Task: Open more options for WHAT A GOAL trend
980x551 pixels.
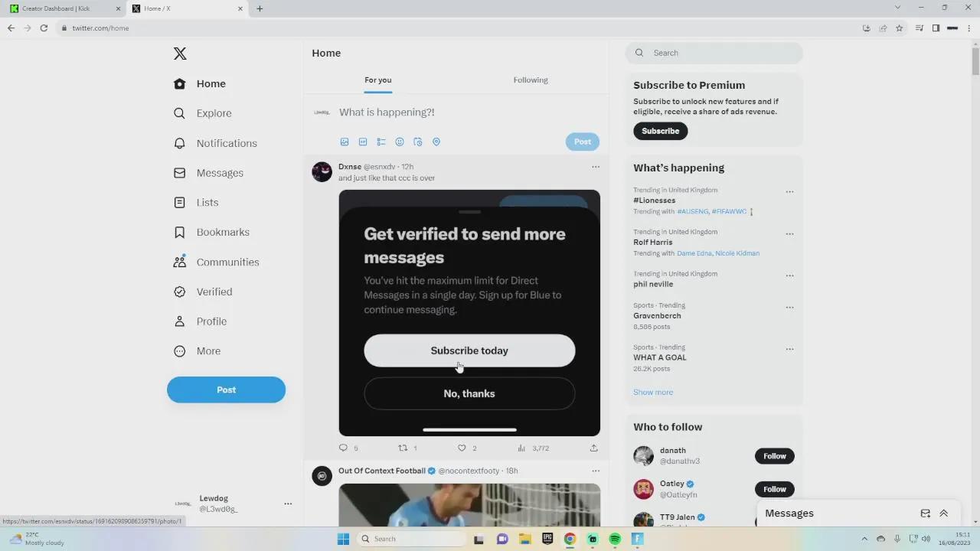Action: coord(789,349)
